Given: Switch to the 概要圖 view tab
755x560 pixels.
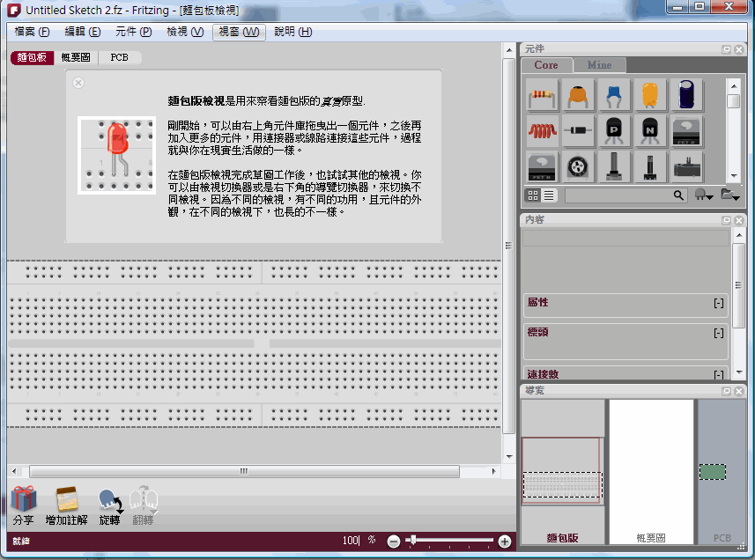Looking at the screenshot, I should [x=76, y=57].
